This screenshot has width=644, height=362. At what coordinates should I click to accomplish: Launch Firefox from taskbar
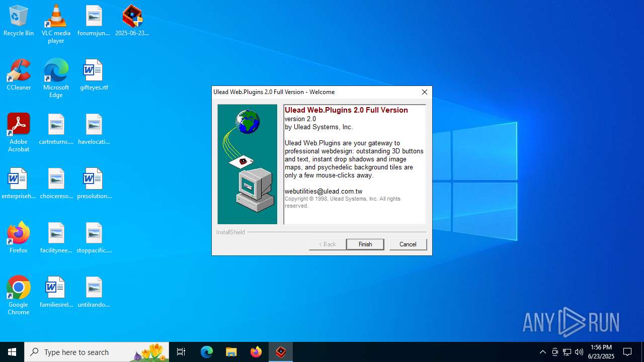256,352
